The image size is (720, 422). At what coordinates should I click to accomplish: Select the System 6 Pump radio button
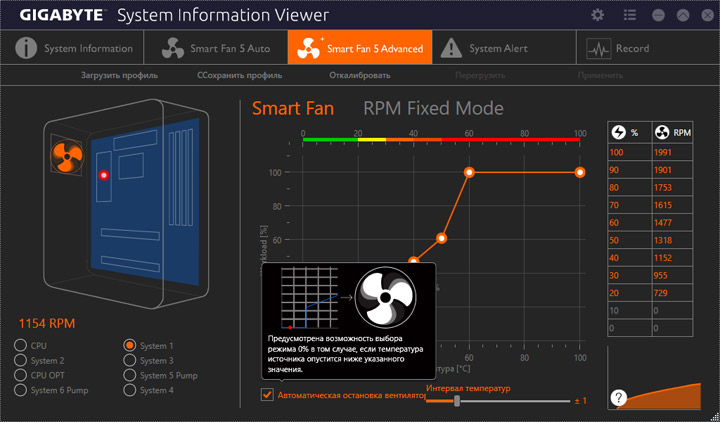click(x=20, y=390)
